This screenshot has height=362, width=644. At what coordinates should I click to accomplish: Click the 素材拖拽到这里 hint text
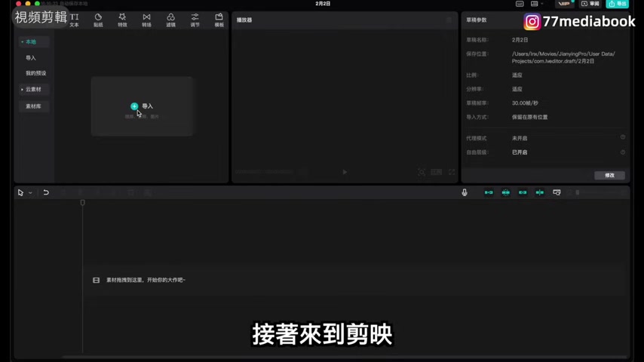click(x=146, y=280)
